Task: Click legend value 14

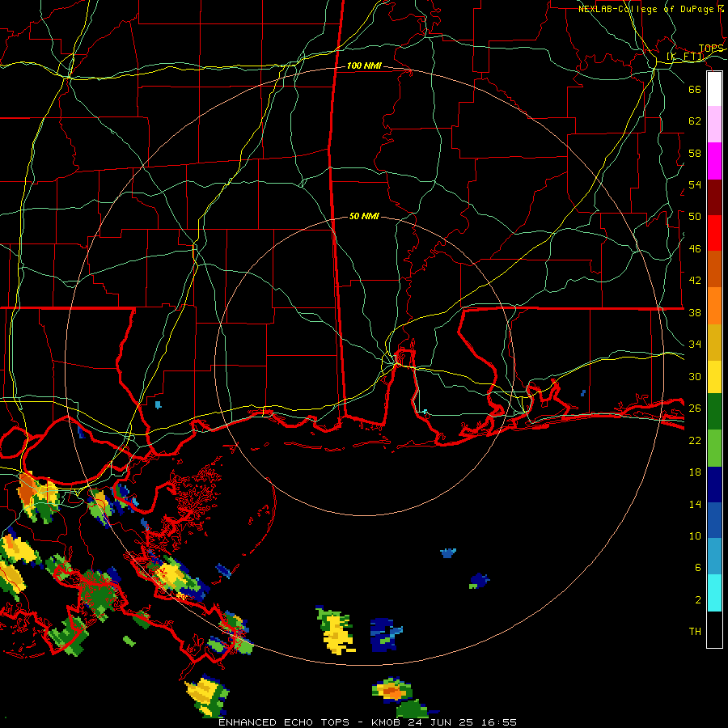Action: 695,504
